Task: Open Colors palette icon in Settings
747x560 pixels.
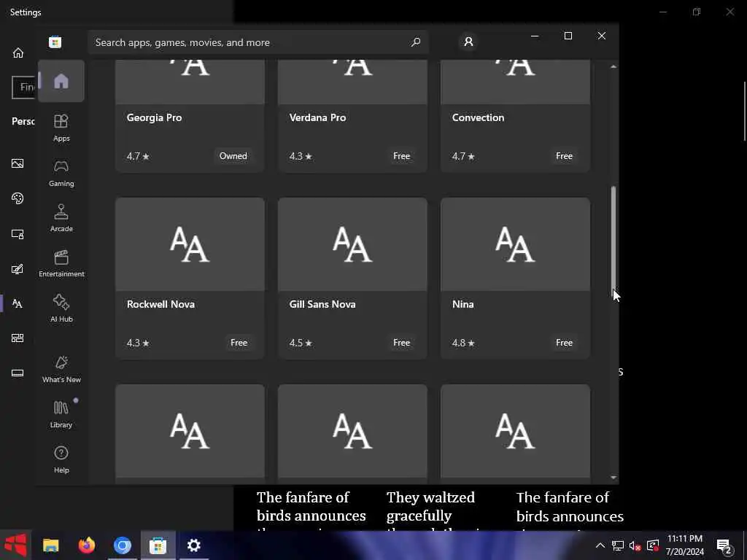Action: (18, 198)
